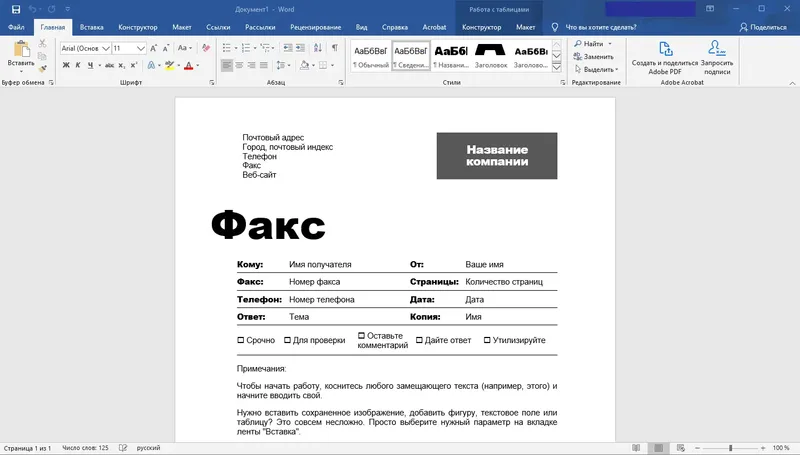Image resolution: width=800 pixels, height=455 pixels.
Task: Open the multilevel list dropdown
Action: [273, 48]
